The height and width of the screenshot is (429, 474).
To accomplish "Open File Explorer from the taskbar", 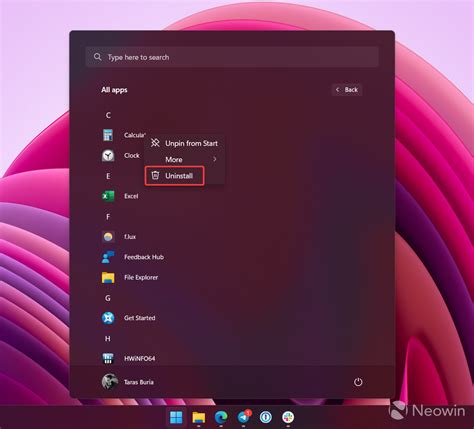I will coord(199,417).
